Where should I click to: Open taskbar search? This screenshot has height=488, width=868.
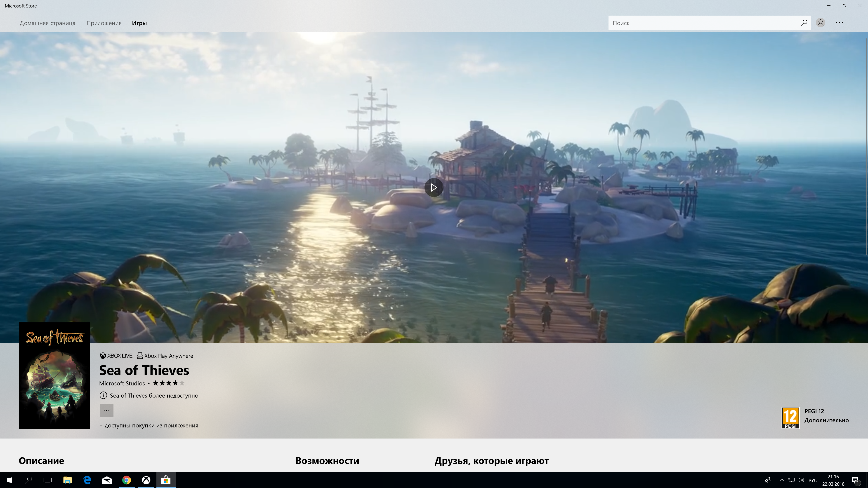(x=29, y=480)
